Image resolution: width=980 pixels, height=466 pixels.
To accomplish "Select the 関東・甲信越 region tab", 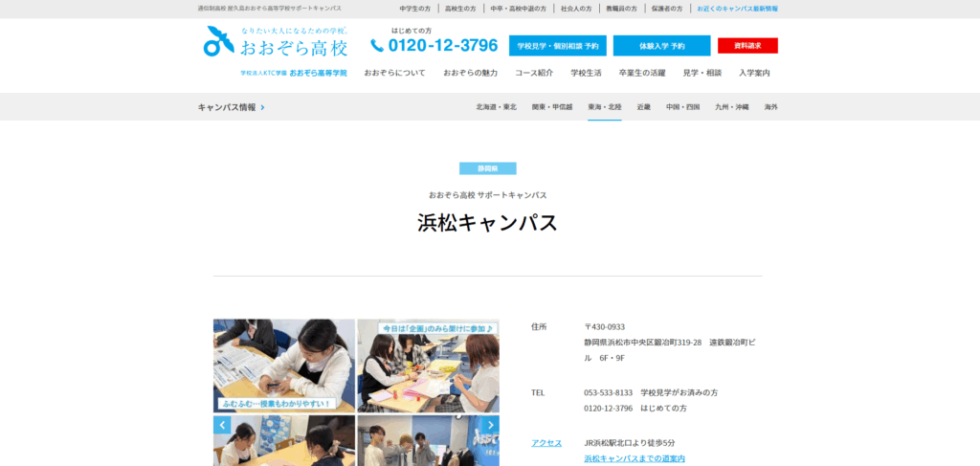I will coord(552,107).
